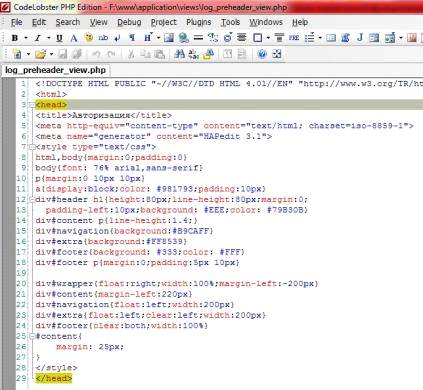Open the dropdown arrow beside the Open folder icon
The image size is (423, 390).
pos(52,54)
